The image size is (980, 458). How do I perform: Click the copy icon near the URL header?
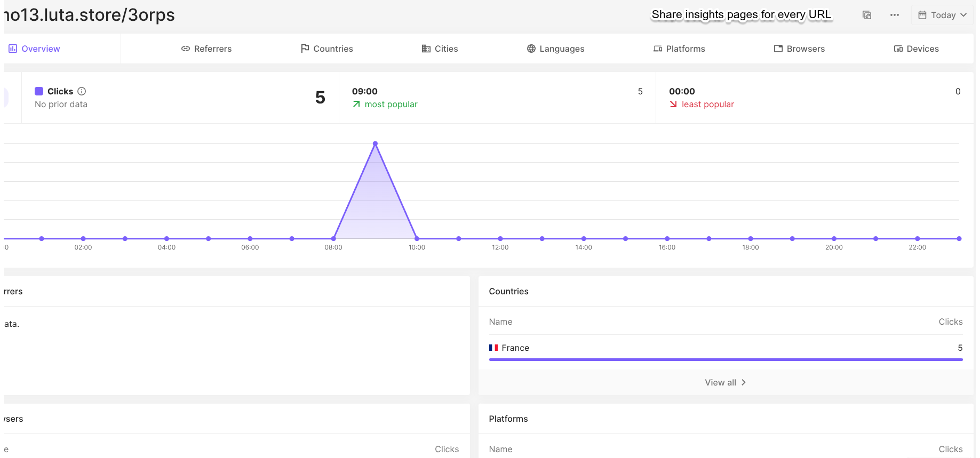pos(867,15)
